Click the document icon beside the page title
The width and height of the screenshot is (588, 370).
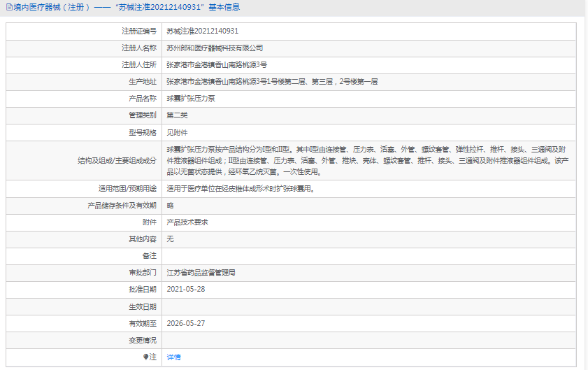click(x=9, y=7)
